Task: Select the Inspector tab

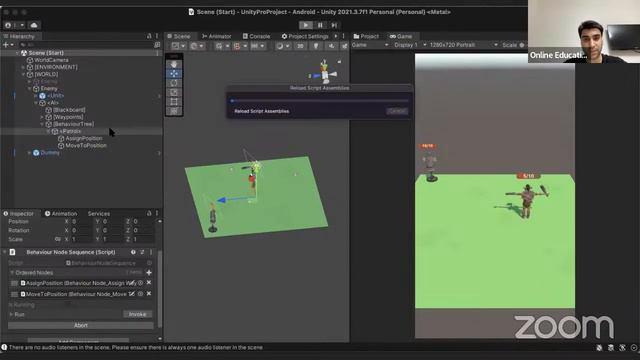Action: [x=19, y=213]
